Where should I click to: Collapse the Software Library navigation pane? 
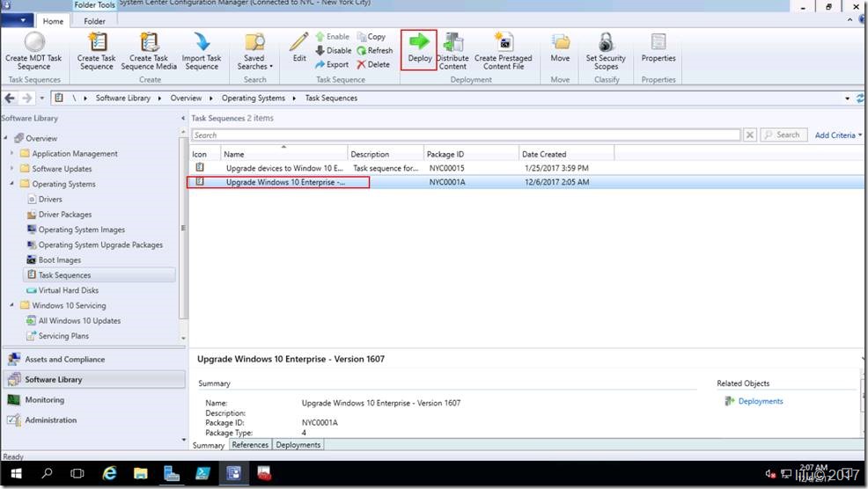tap(183, 118)
